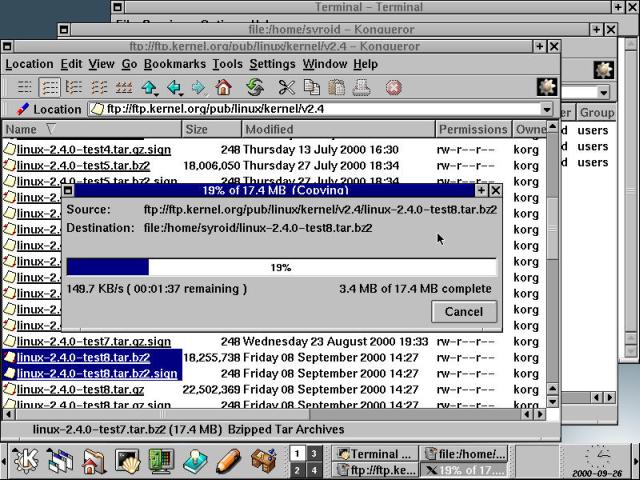The width and height of the screenshot is (640, 480).
Task: Click the Print icon in the toolbar
Action: pyautogui.click(x=361, y=87)
